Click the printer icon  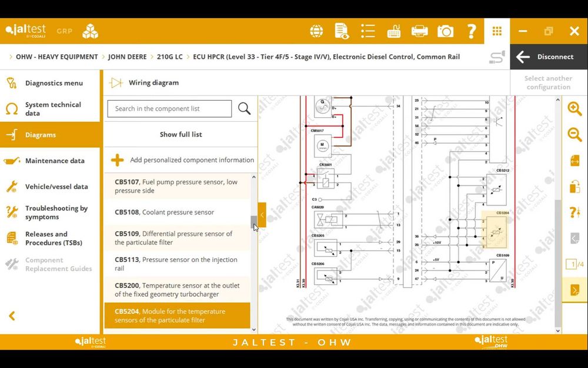(x=419, y=31)
